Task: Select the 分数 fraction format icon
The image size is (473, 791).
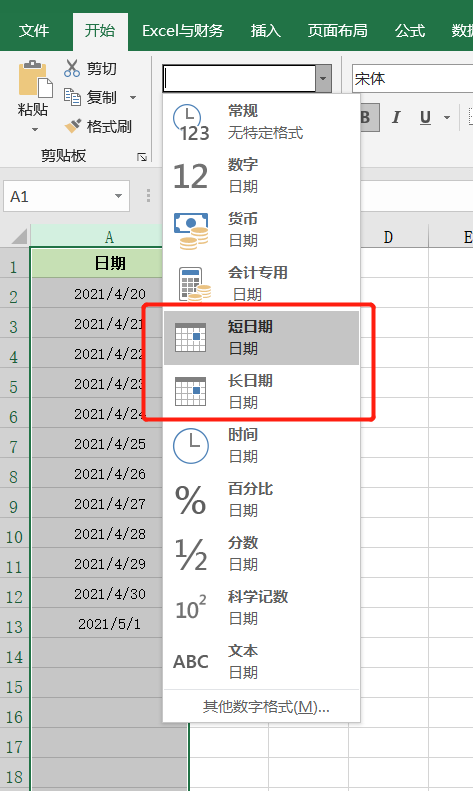Action: (191, 554)
